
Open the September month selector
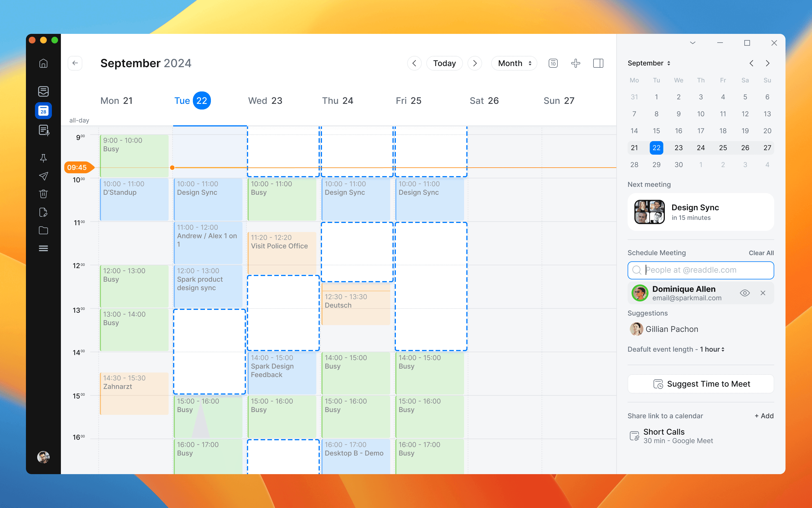[649, 63]
